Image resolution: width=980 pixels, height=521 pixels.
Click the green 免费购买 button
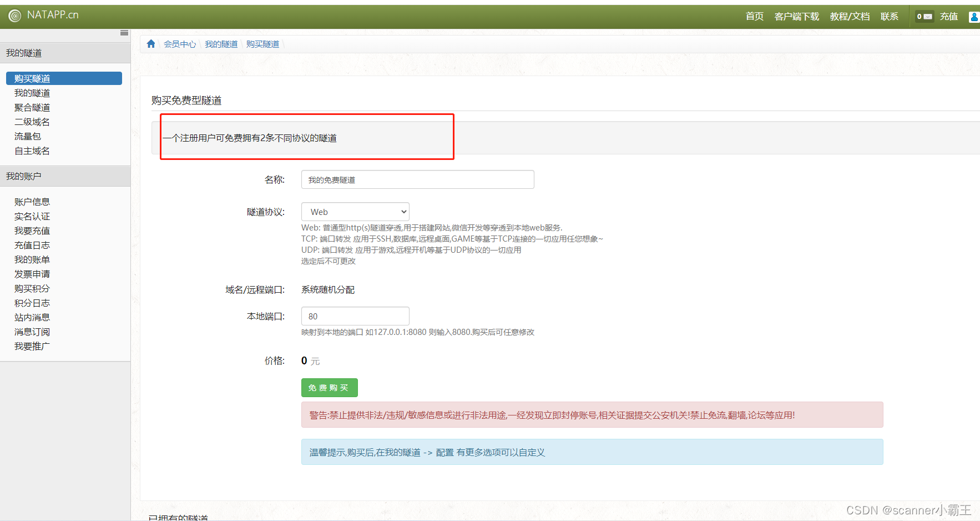click(x=330, y=388)
